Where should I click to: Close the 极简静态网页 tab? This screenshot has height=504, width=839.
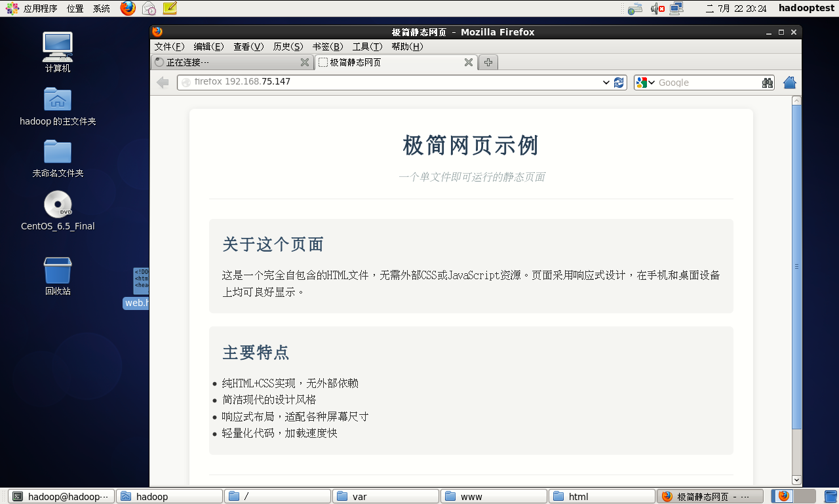[x=469, y=62]
